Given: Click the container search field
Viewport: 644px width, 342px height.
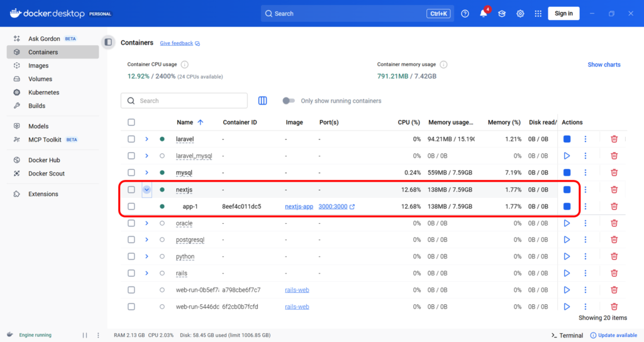Looking at the screenshot, I should coord(189,101).
